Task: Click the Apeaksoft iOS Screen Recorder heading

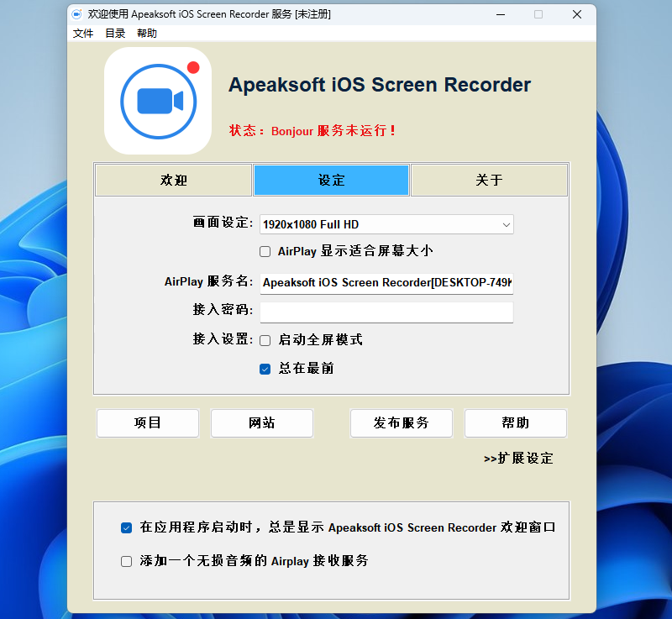Action: pyautogui.click(x=380, y=85)
